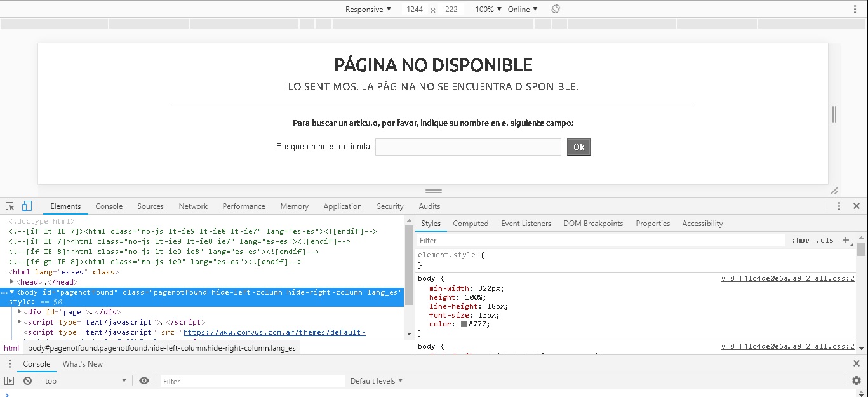
Task: Toggle the :hov element state panel
Action: [800, 241]
